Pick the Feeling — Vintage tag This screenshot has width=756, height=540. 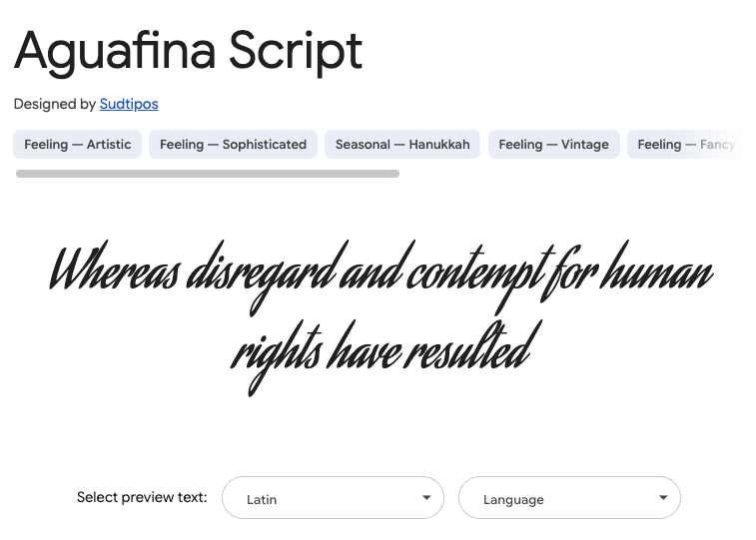click(x=553, y=144)
